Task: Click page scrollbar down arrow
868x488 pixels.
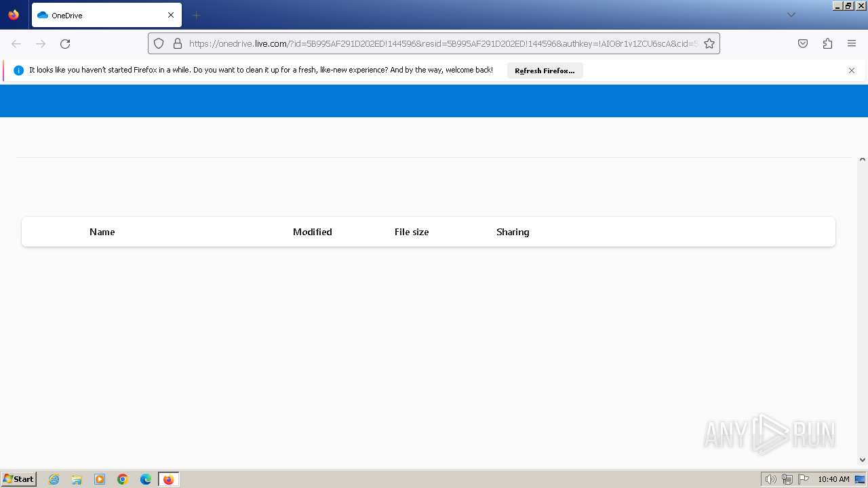Action: tap(863, 460)
